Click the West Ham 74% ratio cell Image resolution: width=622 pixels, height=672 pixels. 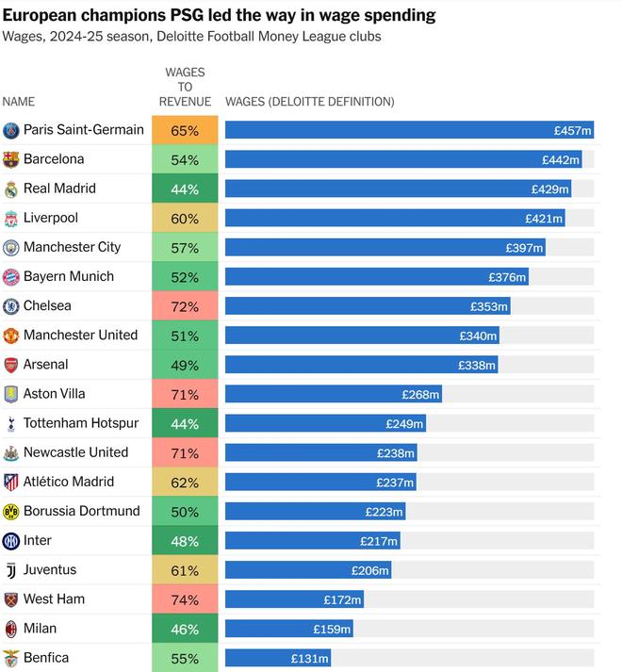coord(185,599)
